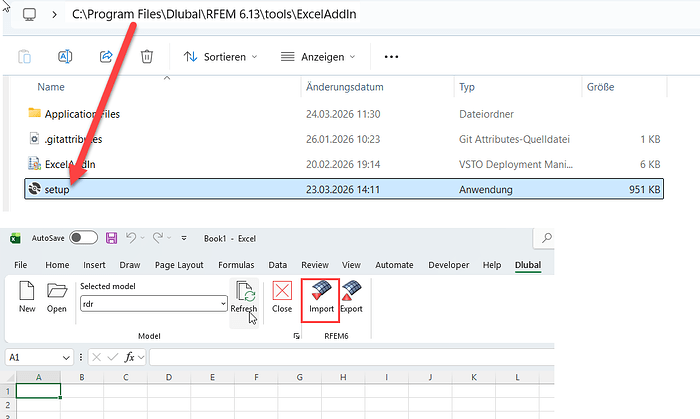Select column header H
700x419 pixels.
pos(343,377)
